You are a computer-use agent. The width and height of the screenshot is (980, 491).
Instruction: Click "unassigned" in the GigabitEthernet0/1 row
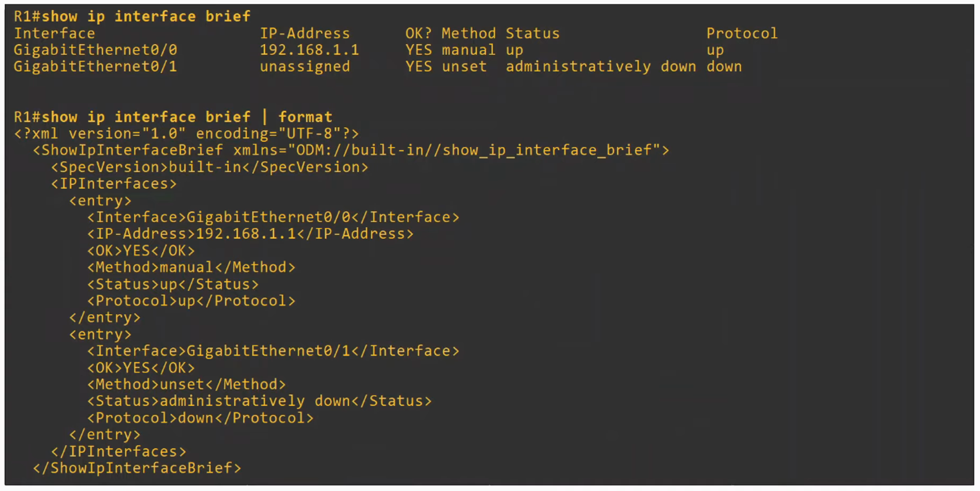click(304, 67)
